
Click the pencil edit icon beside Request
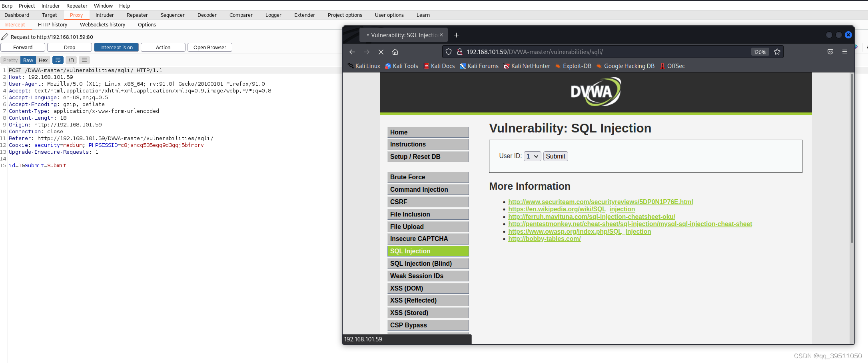5,37
